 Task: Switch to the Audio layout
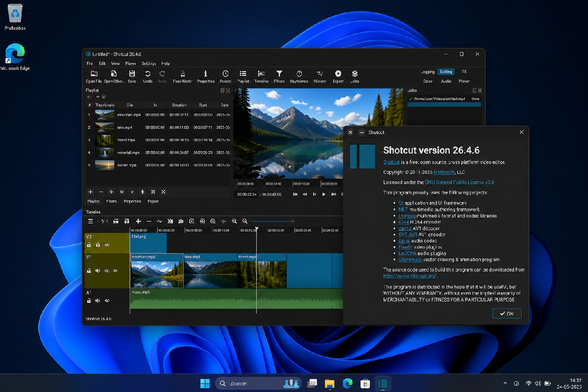click(446, 81)
